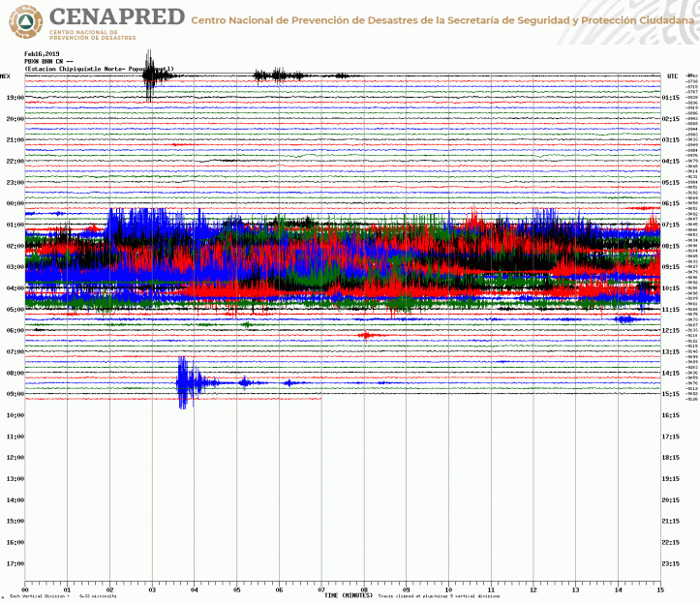The image size is (700, 603).
Task: Click the 12:15 UTC time label
Action: pyautogui.click(x=670, y=330)
